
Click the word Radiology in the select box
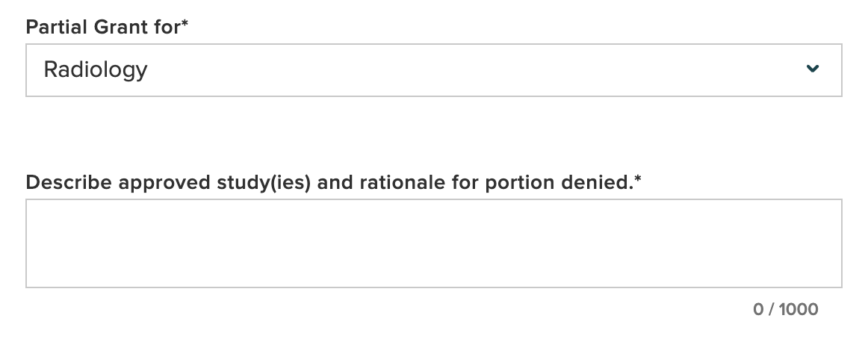point(96,69)
